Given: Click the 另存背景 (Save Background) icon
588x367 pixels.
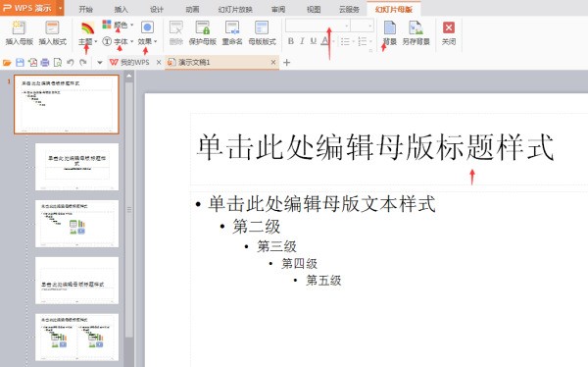Looking at the screenshot, I should [416, 27].
